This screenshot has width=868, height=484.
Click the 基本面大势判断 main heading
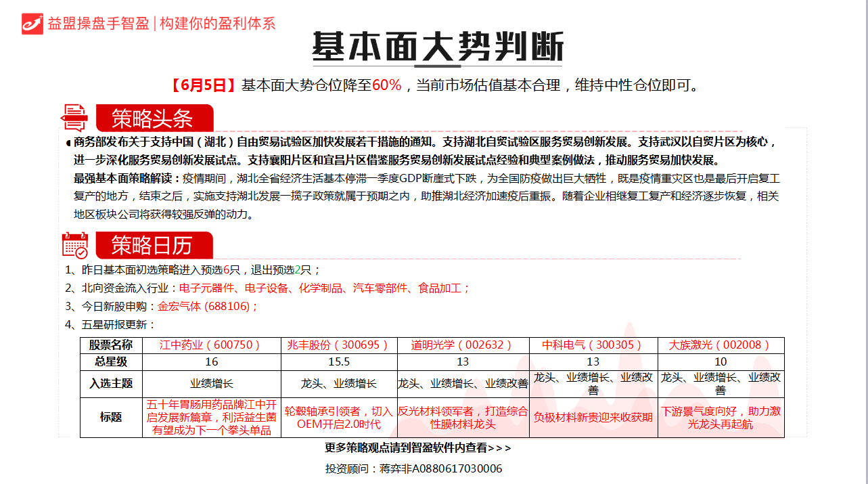coord(437,47)
